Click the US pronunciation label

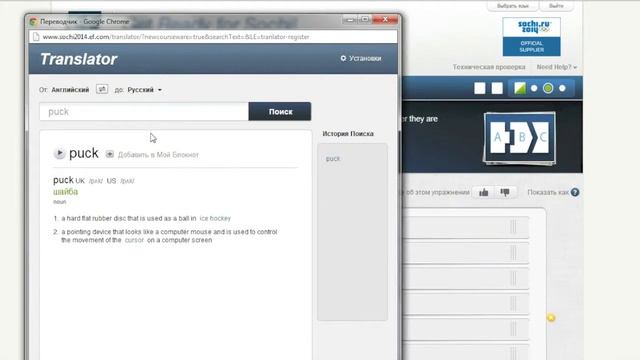(111, 181)
